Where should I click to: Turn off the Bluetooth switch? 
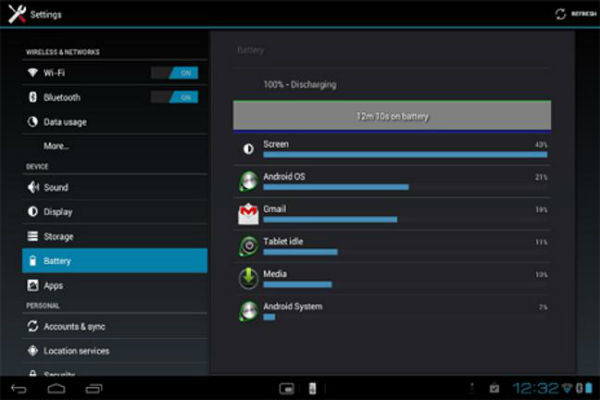[174, 97]
